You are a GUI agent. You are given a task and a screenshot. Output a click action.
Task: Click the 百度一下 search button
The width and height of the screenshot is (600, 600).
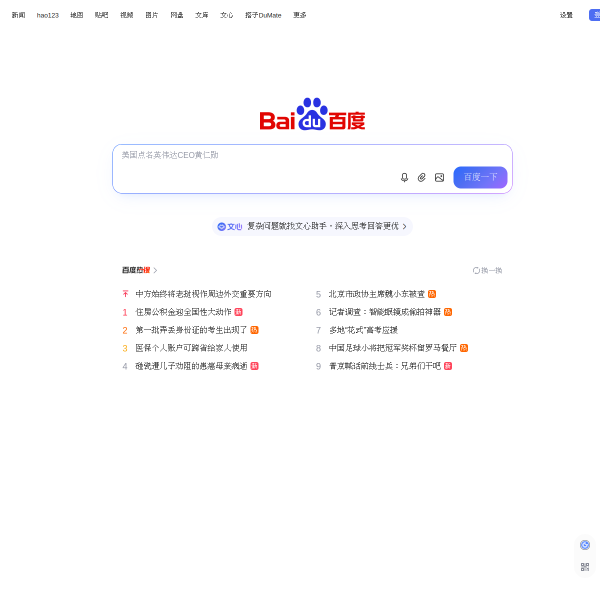tap(480, 177)
